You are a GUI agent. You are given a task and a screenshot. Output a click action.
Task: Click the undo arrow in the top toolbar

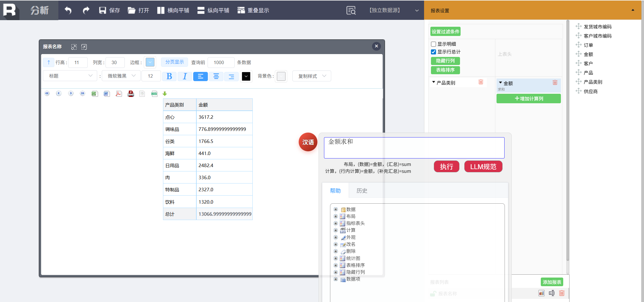pyautogui.click(x=68, y=10)
